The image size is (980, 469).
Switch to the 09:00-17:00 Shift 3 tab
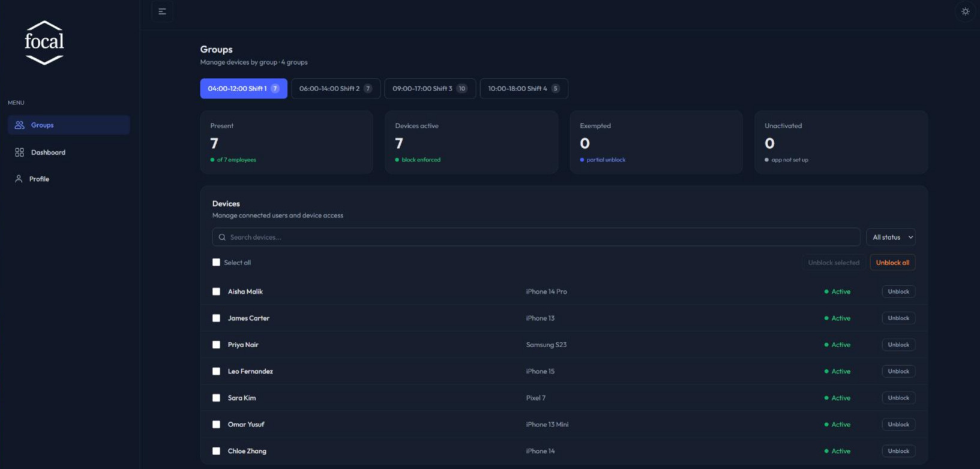coord(430,88)
